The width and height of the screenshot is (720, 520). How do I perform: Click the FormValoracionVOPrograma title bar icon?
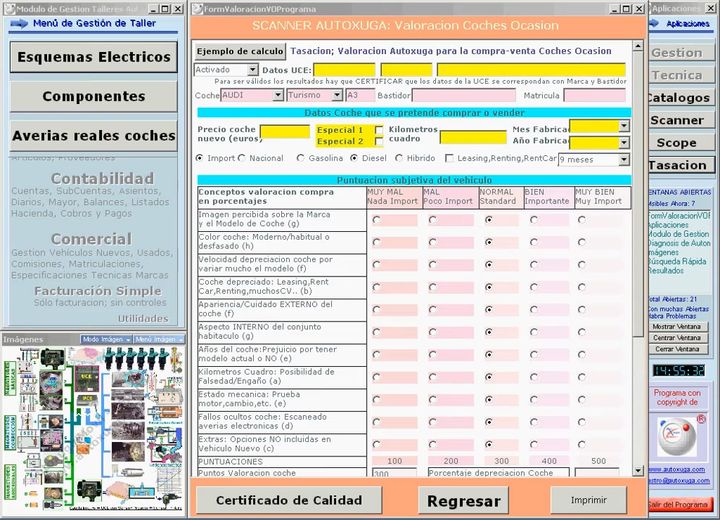[x=197, y=9]
